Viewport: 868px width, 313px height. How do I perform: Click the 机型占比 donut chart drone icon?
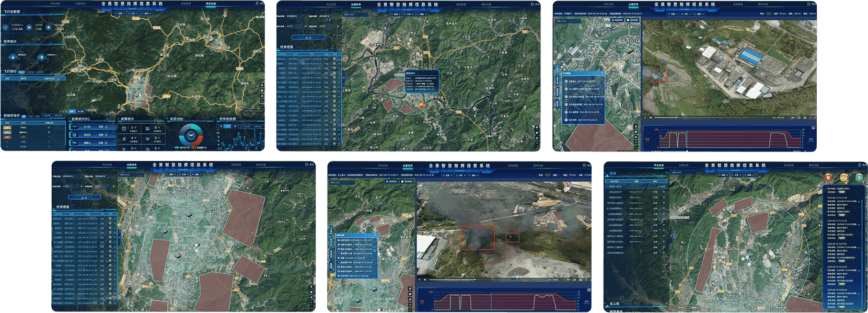tap(191, 135)
